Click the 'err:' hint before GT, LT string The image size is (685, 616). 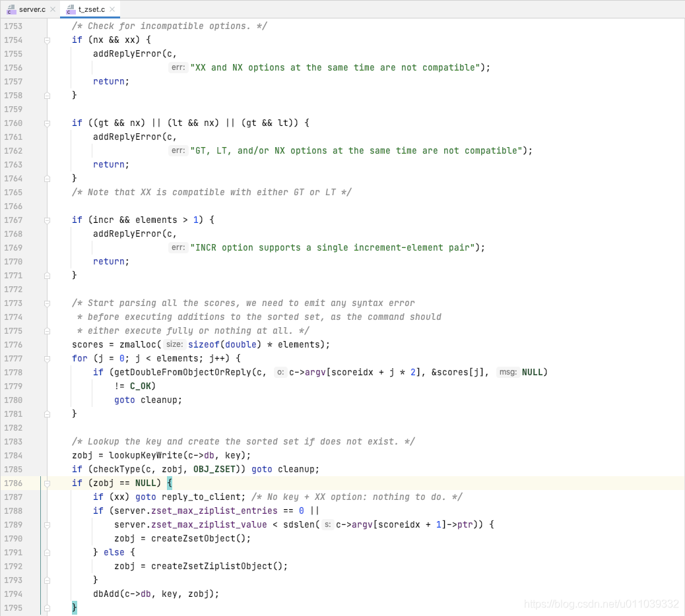178,150
